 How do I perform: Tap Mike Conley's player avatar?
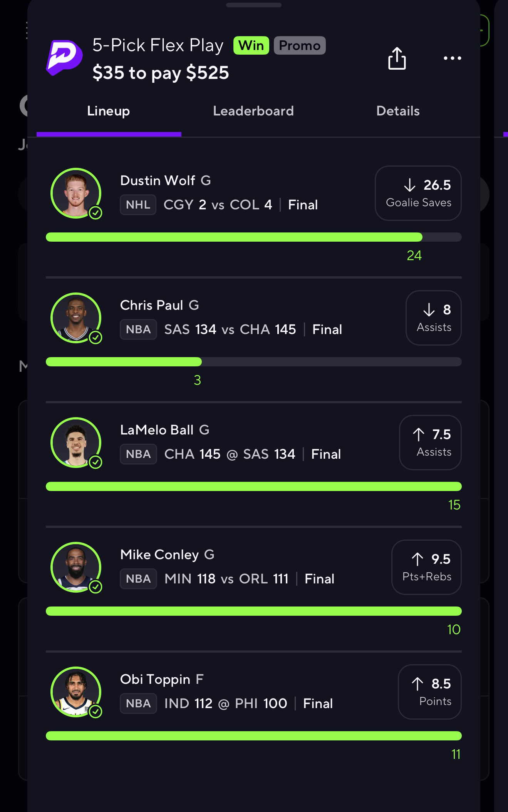[76, 567]
